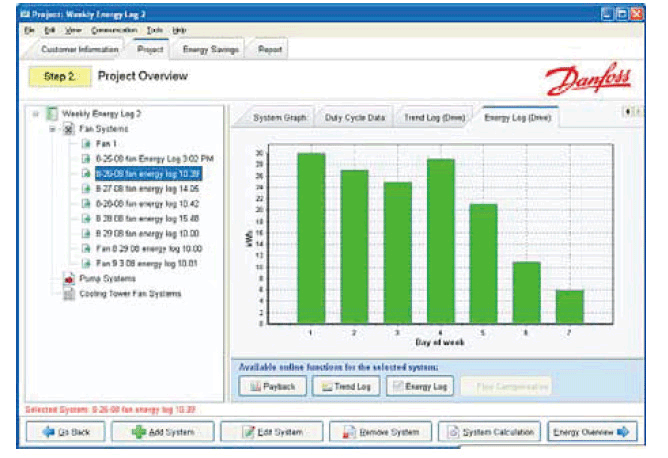Click the Pump Systems icon in tree
Image resolution: width=668 pixels, height=458 pixels.
[x=69, y=278]
